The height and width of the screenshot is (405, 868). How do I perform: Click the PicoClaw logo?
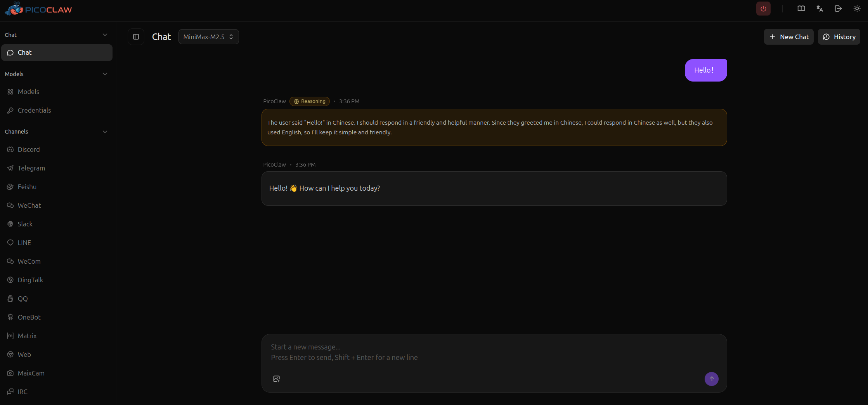coord(38,9)
